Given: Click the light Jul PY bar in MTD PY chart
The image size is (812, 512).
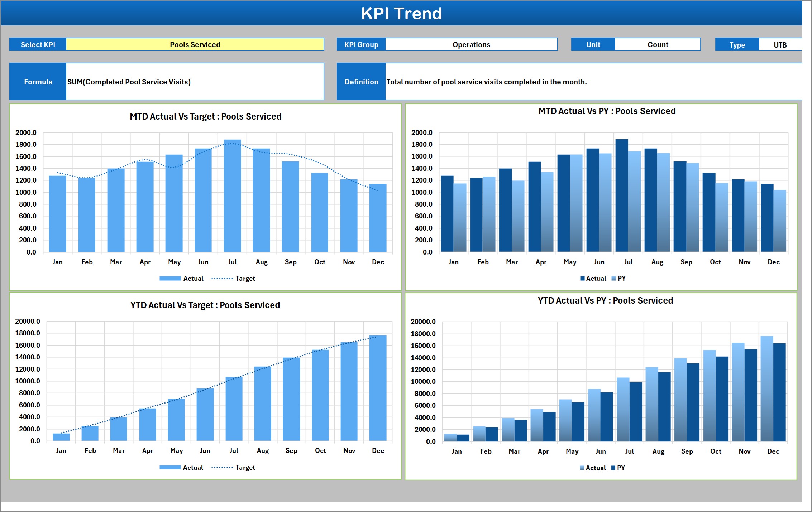Looking at the screenshot, I should [634, 202].
